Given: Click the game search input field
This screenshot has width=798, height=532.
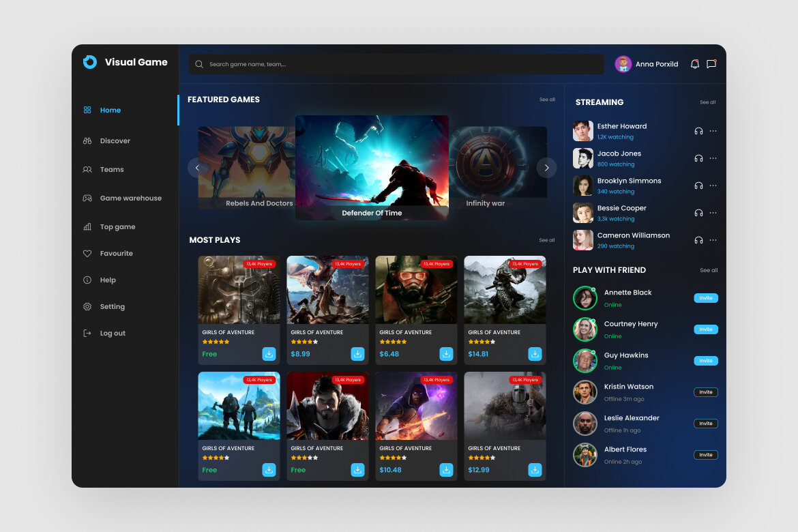Looking at the screenshot, I should point(396,63).
